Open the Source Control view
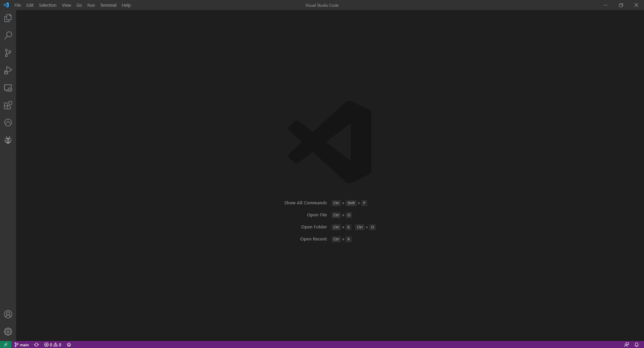 (8, 53)
